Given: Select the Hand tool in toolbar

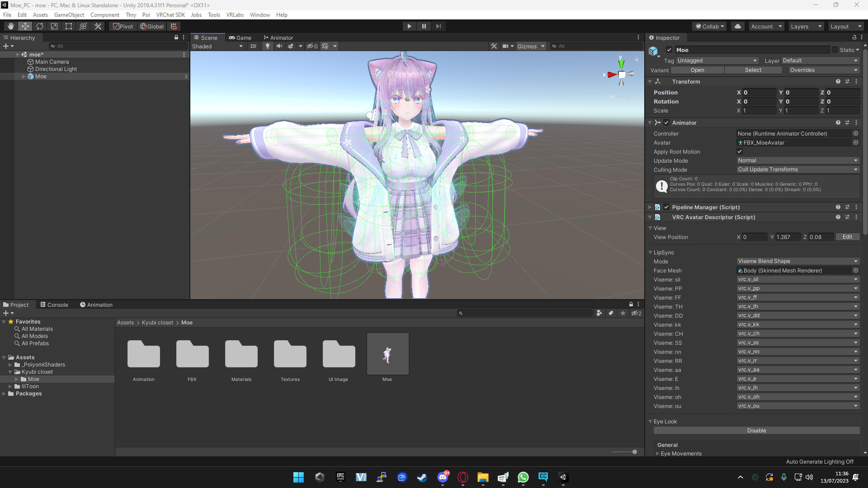Looking at the screenshot, I should pos(10,26).
